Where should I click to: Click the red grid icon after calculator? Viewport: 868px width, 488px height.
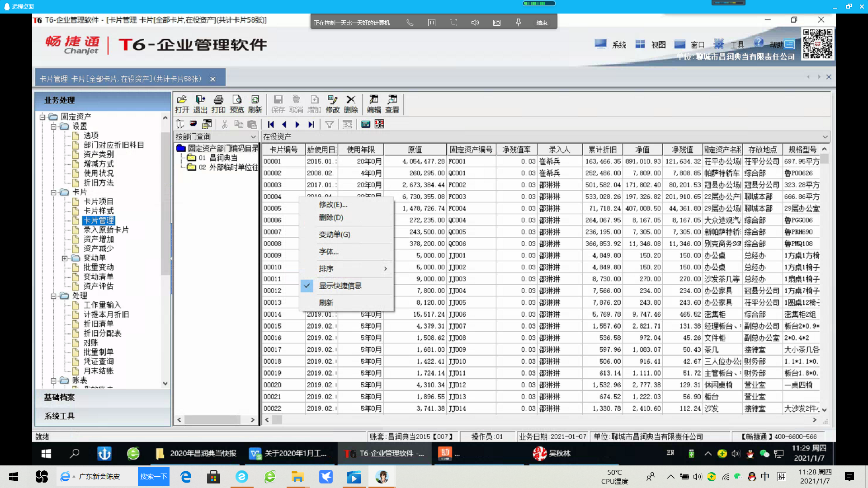point(379,124)
